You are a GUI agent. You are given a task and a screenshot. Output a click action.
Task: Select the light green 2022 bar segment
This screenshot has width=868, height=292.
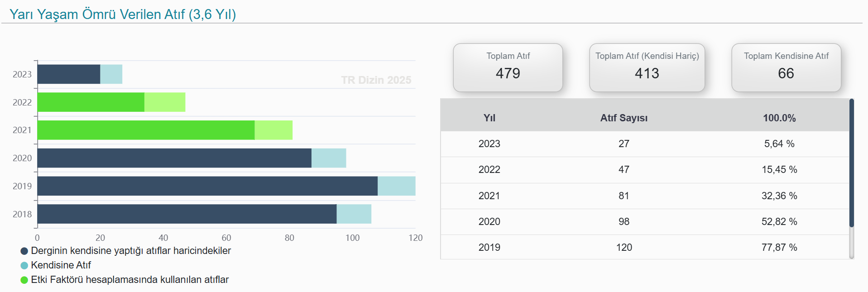tap(165, 102)
